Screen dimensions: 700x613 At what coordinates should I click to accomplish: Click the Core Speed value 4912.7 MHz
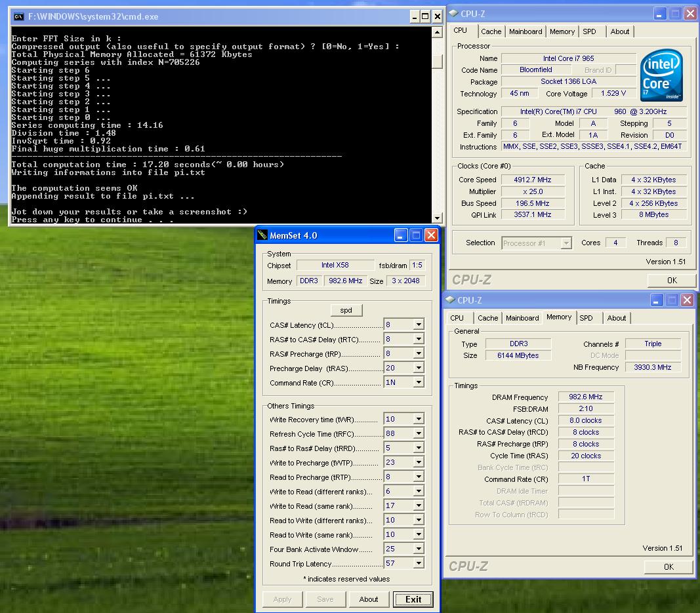pos(533,180)
